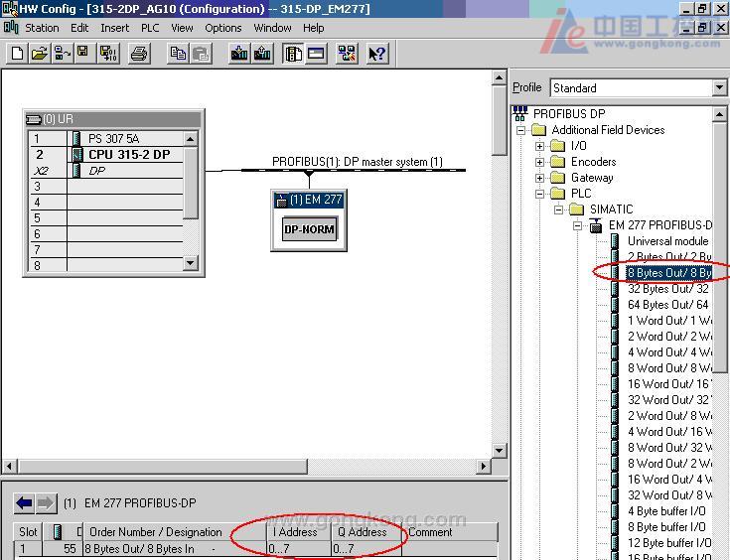Select 1 Word Out/ 1 Word entry
730x560 pixels.
pos(669,321)
